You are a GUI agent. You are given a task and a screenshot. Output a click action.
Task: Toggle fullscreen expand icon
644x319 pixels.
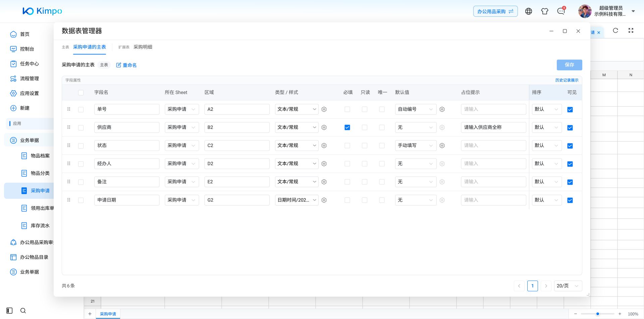[631, 31]
